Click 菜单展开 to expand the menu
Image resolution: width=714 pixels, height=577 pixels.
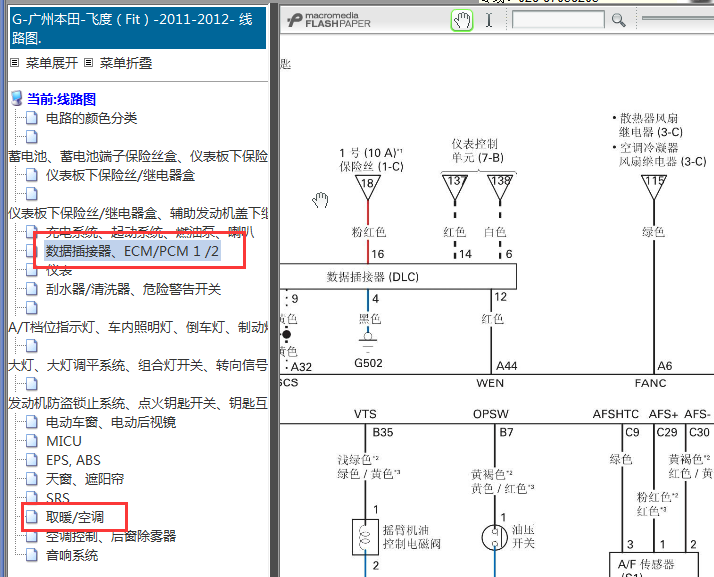pos(51,63)
